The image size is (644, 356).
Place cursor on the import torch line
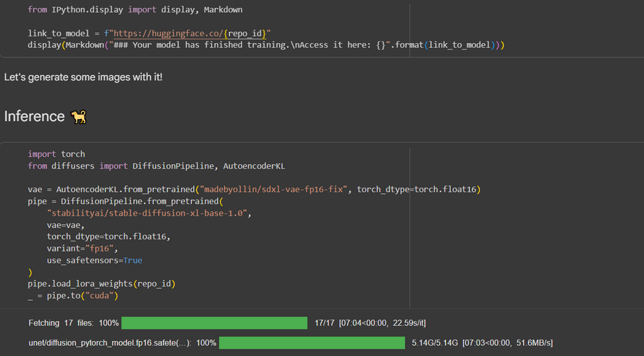[x=57, y=154]
